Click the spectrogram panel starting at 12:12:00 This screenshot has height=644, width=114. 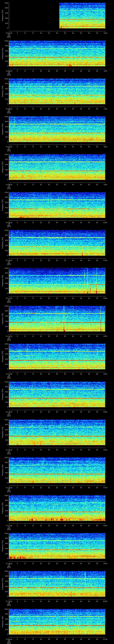[x=57, y=318]
